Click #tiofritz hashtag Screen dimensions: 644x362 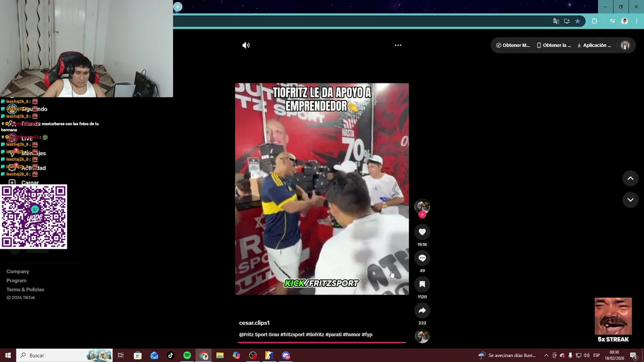315,334
